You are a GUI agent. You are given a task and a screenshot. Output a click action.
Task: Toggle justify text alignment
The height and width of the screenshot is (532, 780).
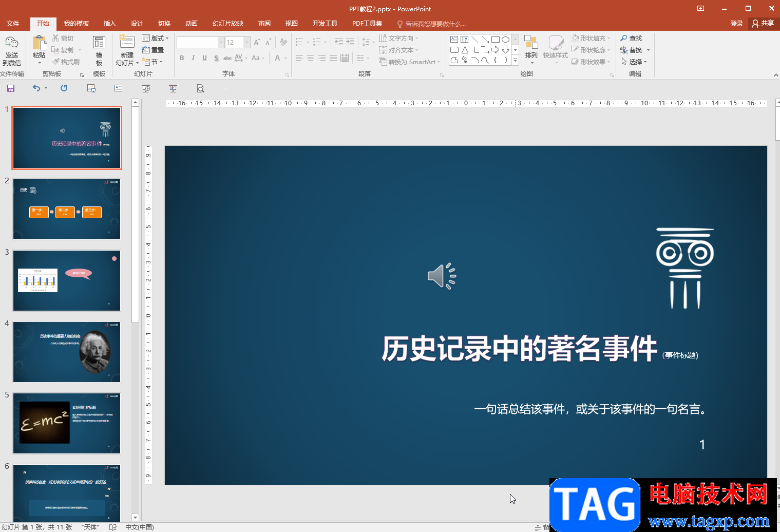coord(333,58)
